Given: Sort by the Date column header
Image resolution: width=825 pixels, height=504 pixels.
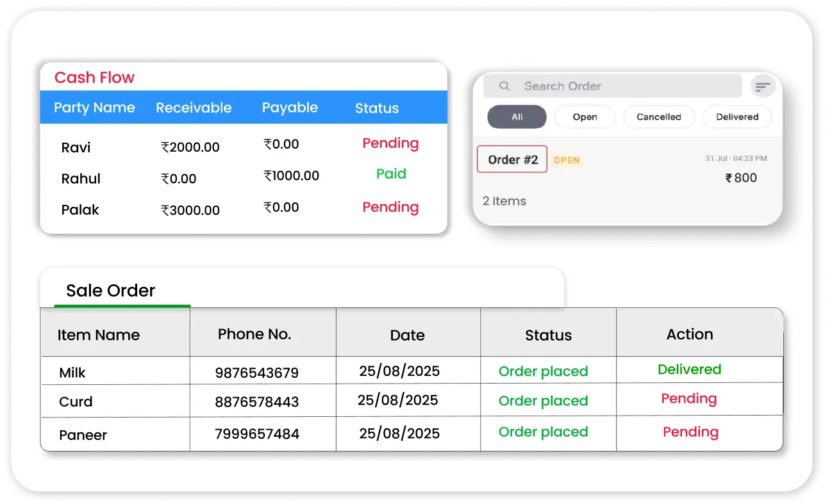Looking at the screenshot, I should 407,335.
